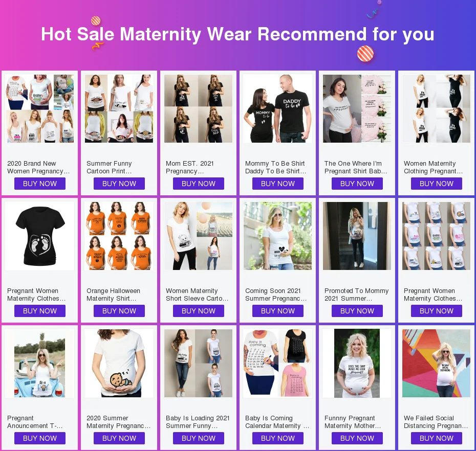Open the Baby Is Coming Calendar shirt image
Viewport: 476px width, 451px height.
tap(277, 364)
